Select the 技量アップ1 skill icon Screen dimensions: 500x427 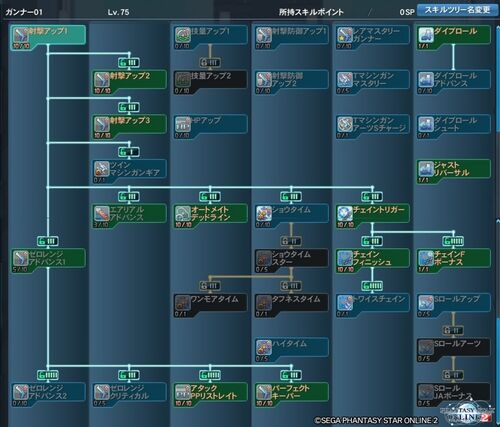tap(183, 35)
